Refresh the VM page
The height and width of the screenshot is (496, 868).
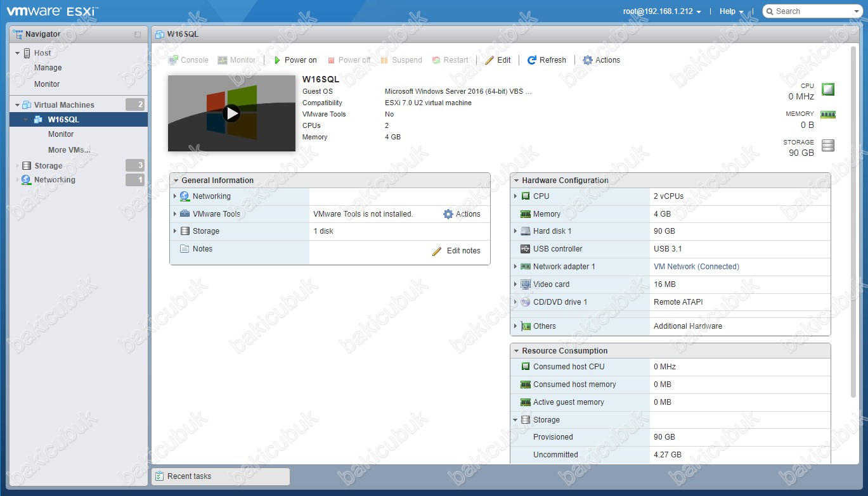[547, 60]
